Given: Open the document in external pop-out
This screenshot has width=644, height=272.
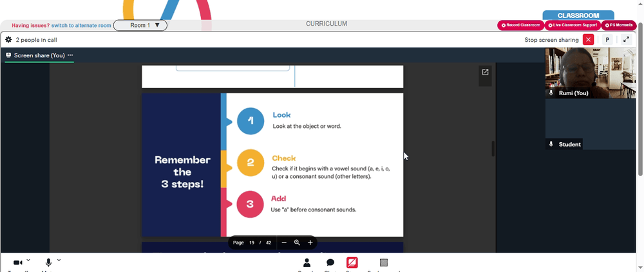Looking at the screenshot, I should (x=485, y=72).
